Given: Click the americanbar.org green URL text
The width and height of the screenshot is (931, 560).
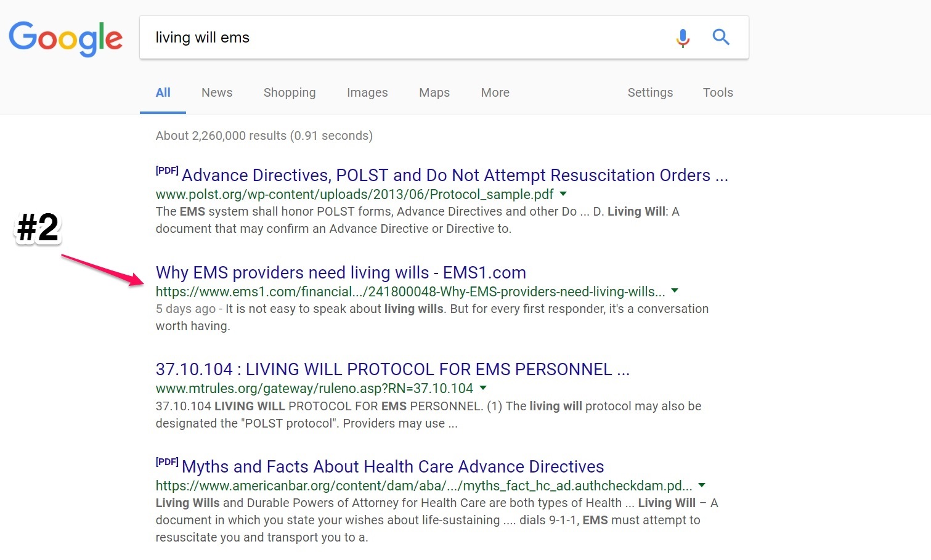Looking at the screenshot, I should pyautogui.click(x=424, y=485).
